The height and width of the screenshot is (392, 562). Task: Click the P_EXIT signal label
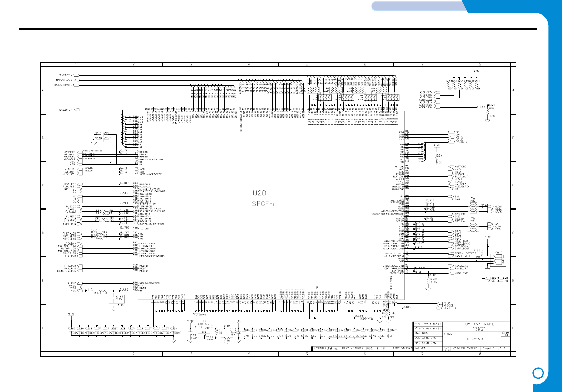[x=71, y=207]
